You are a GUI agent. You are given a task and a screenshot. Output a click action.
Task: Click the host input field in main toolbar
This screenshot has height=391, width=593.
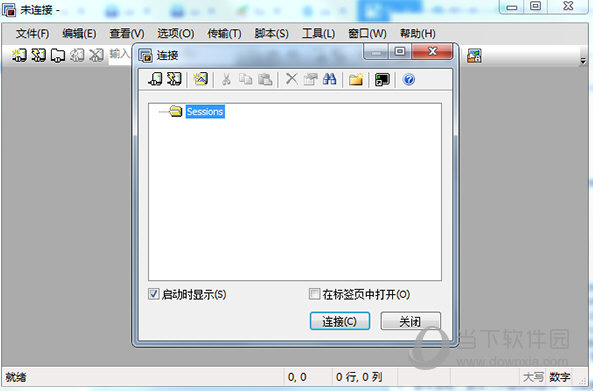(x=120, y=56)
